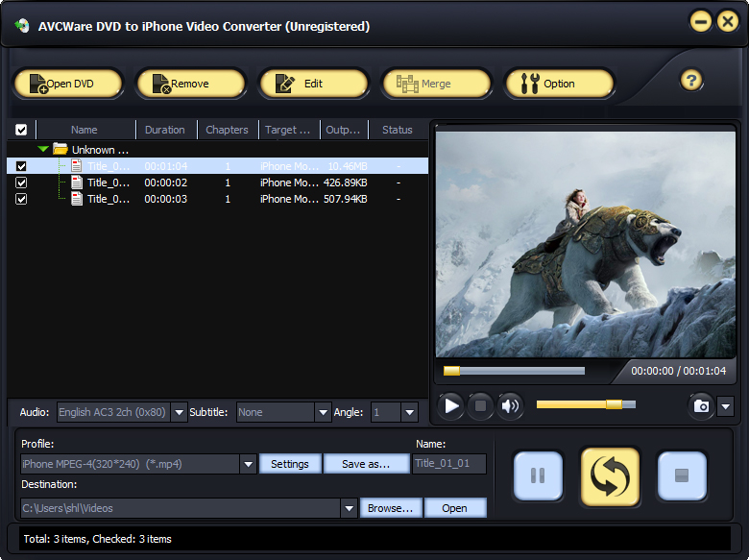Click the Open DVD toolbar button

[68, 84]
